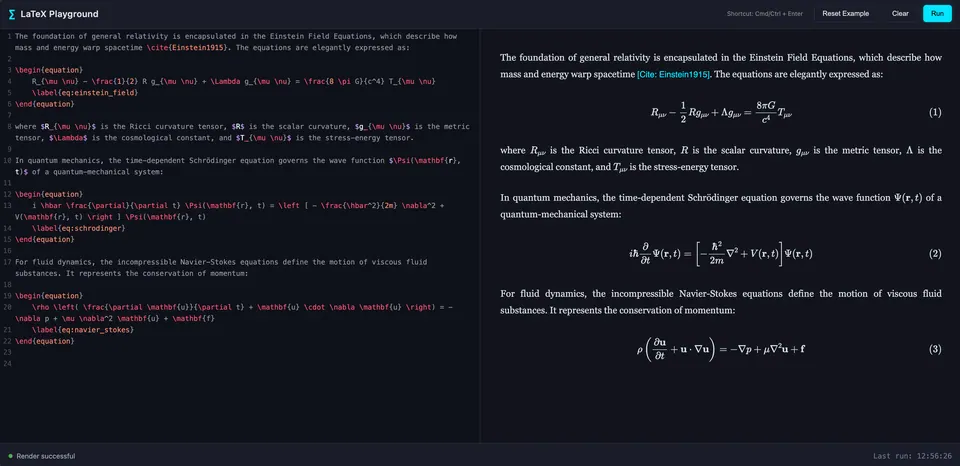Click the rendered Einstein field equation
This screenshot has height=466, width=960.
point(721,113)
